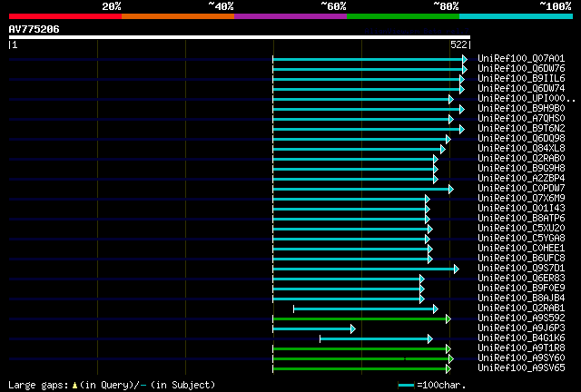Select the UniRef100_Q2RAB0 label
This screenshot has height=392, width=581.
click(x=521, y=159)
